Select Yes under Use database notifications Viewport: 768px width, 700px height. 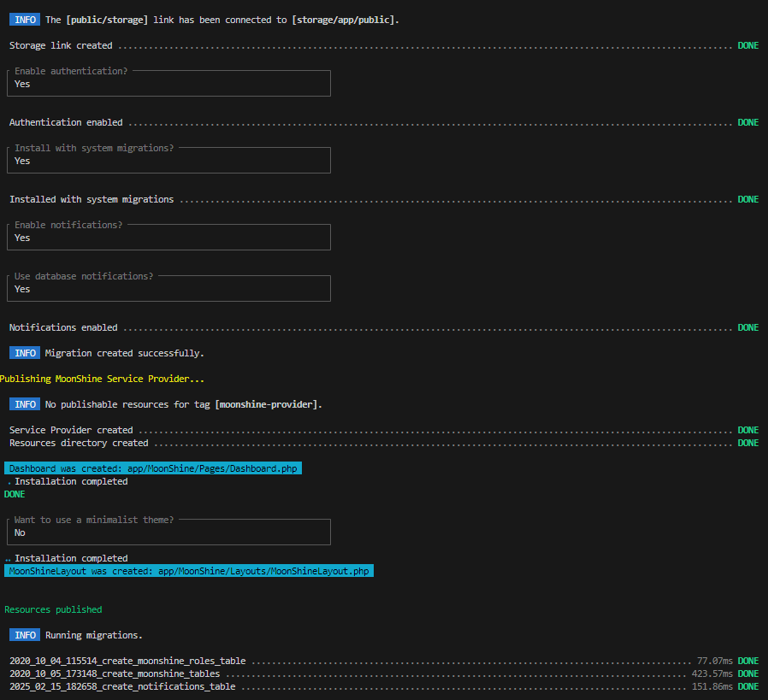pyautogui.click(x=22, y=289)
